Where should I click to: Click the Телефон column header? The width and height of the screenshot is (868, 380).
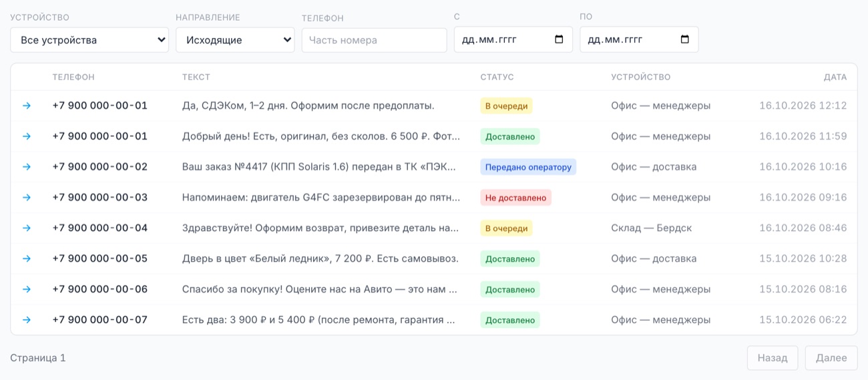pyautogui.click(x=73, y=77)
